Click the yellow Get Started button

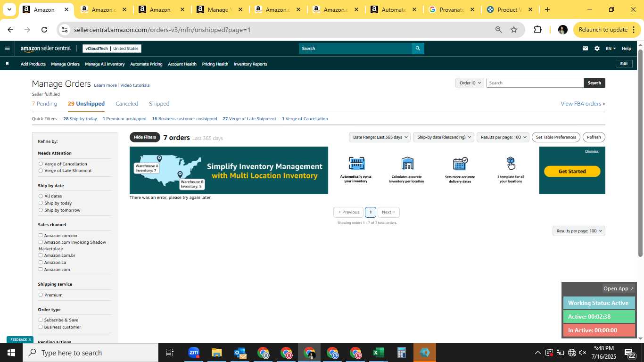point(572,172)
